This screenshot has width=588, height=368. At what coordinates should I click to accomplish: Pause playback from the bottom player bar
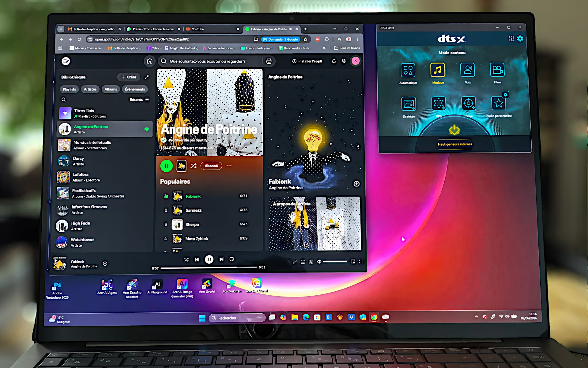pos(209,259)
